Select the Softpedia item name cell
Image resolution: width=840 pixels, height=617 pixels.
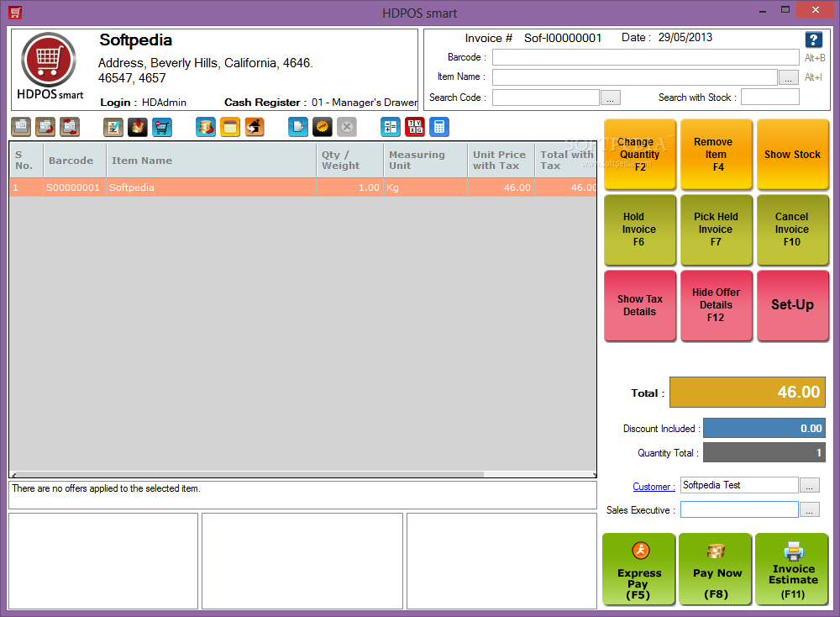coord(211,187)
